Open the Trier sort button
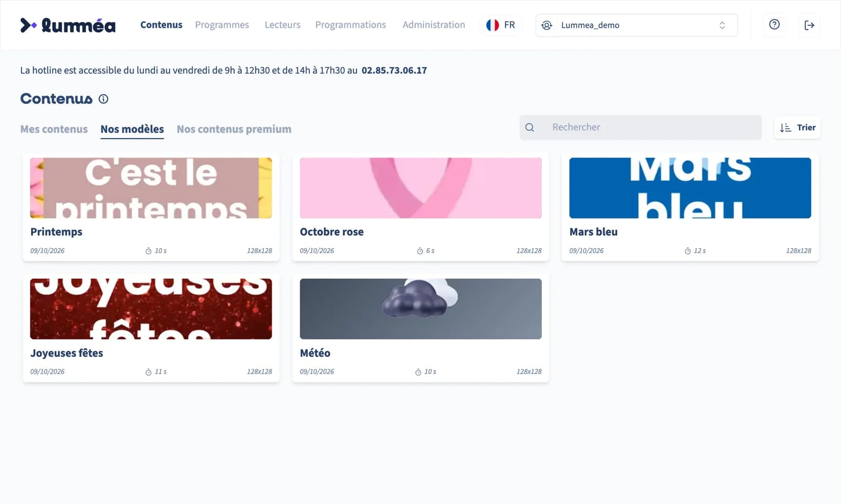 coord(797,128)
